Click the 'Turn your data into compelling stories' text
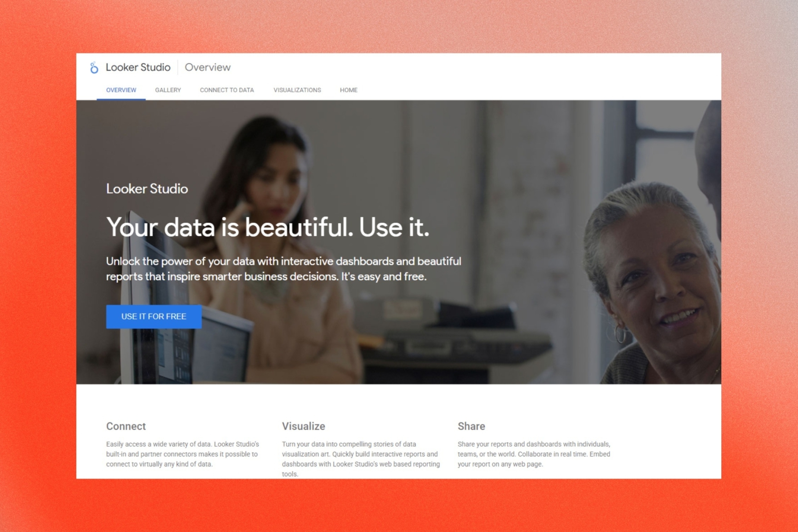This screenshot has width=798, height=532. point(361,459)
